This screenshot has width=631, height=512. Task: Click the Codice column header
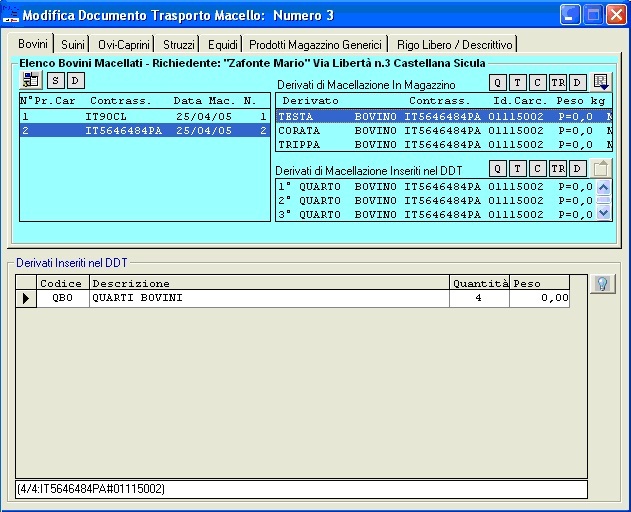click(x=63, y=283)
